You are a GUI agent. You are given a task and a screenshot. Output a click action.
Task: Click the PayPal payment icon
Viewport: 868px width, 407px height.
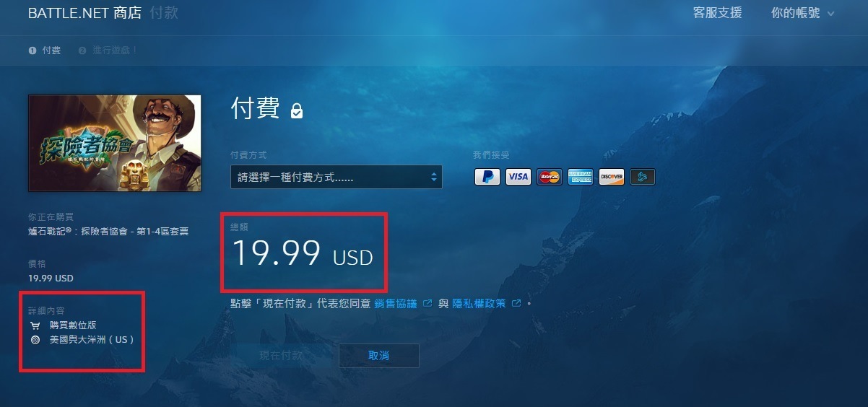487,177
